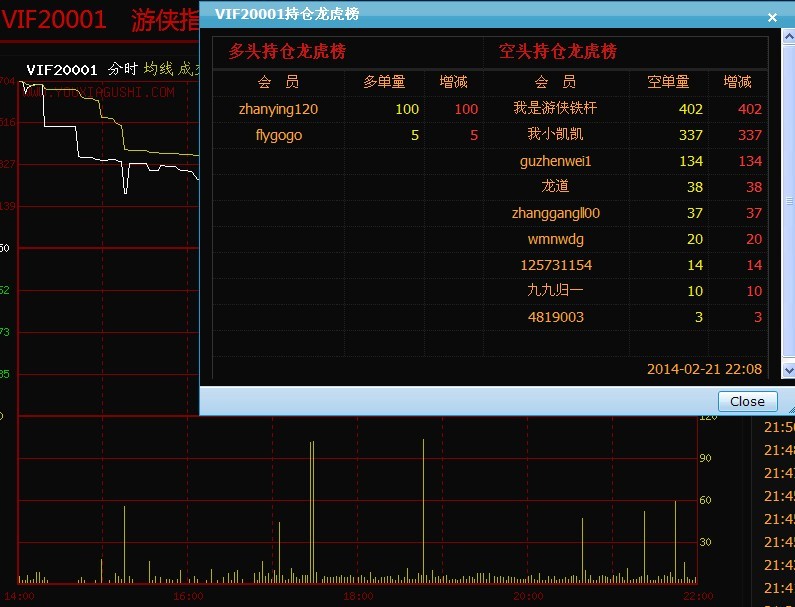Click the VIF20001 red title text
The height and width of the screenshot is (607, 795).
pos(54,20)
